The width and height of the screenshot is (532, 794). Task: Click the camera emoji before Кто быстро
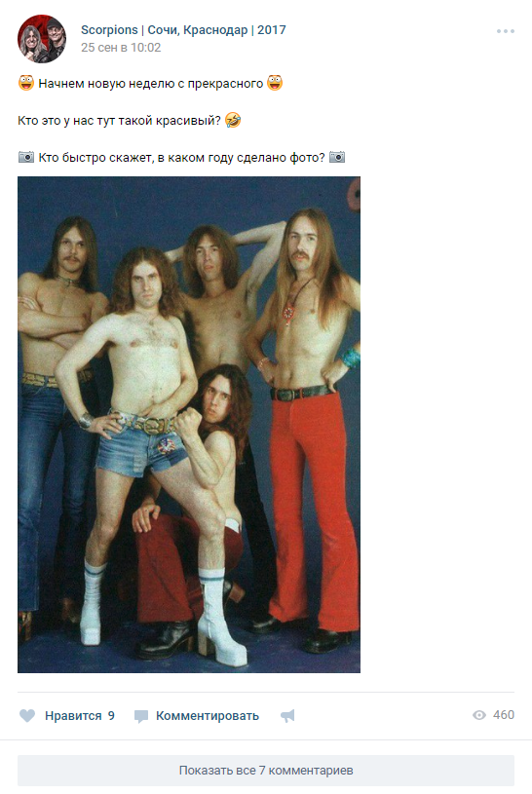[x=26, y=157]
